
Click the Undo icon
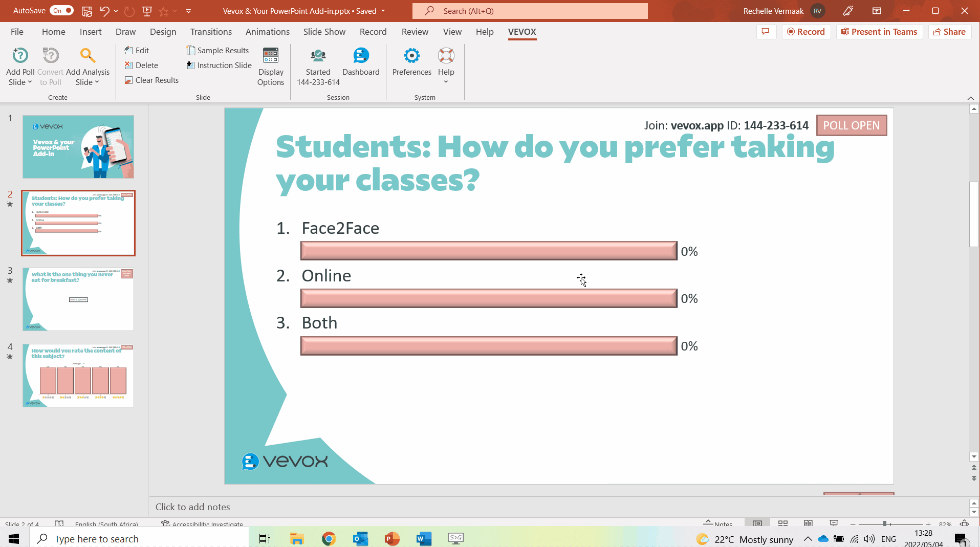pyautogui.click(x=105, y=11)
